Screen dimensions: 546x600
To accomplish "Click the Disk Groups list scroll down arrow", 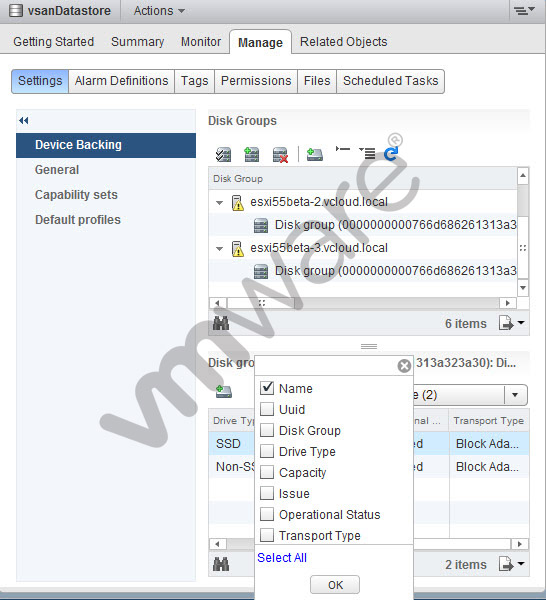I will click(x=523, y=288).
